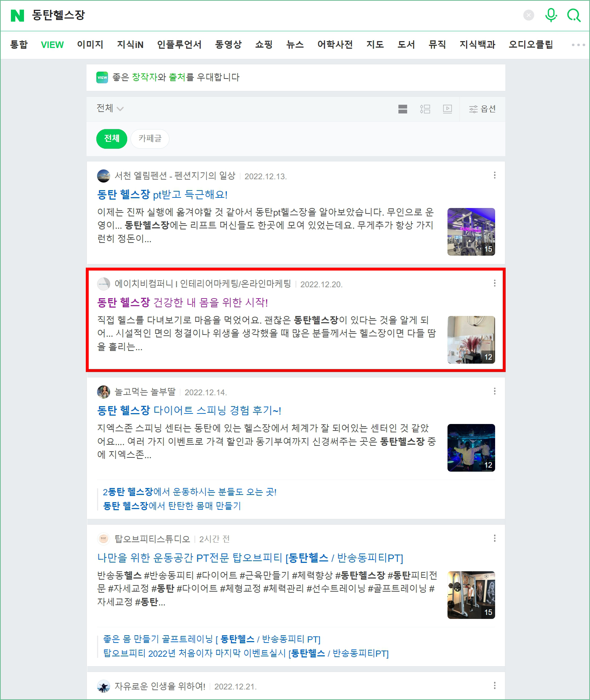Open the 동영상 tab

click(228, 44)
